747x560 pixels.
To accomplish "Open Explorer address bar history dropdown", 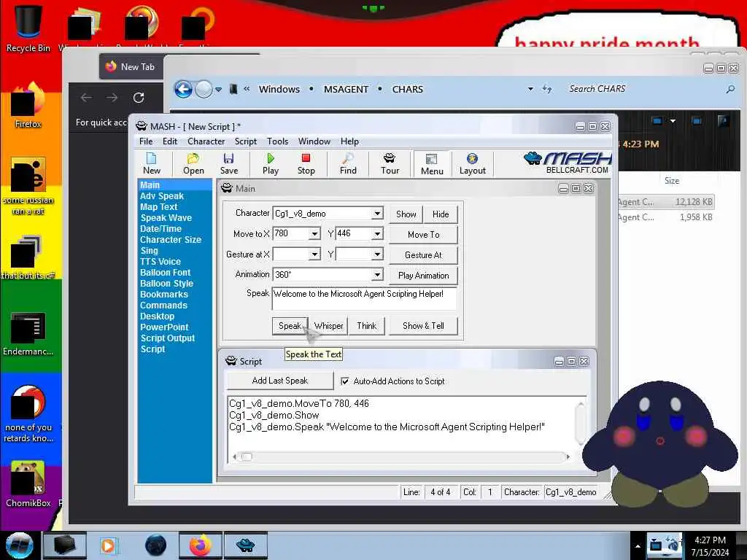I will tap(530, 89).
